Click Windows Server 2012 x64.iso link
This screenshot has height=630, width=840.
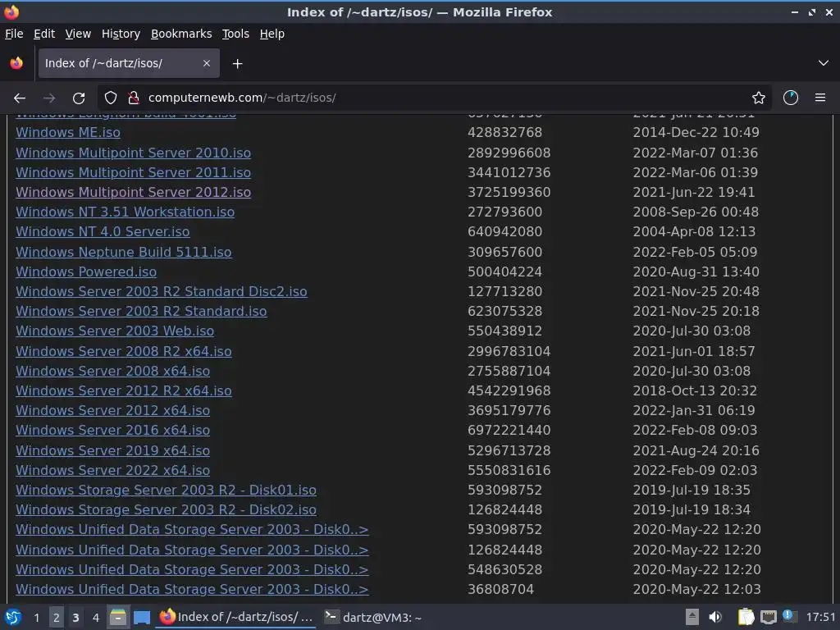pos(112,411)
